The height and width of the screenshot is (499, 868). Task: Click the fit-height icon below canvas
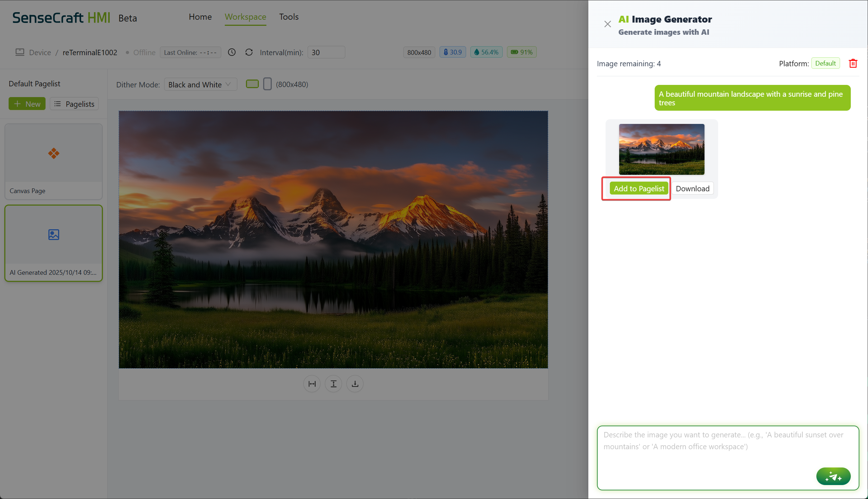[333, 384]
